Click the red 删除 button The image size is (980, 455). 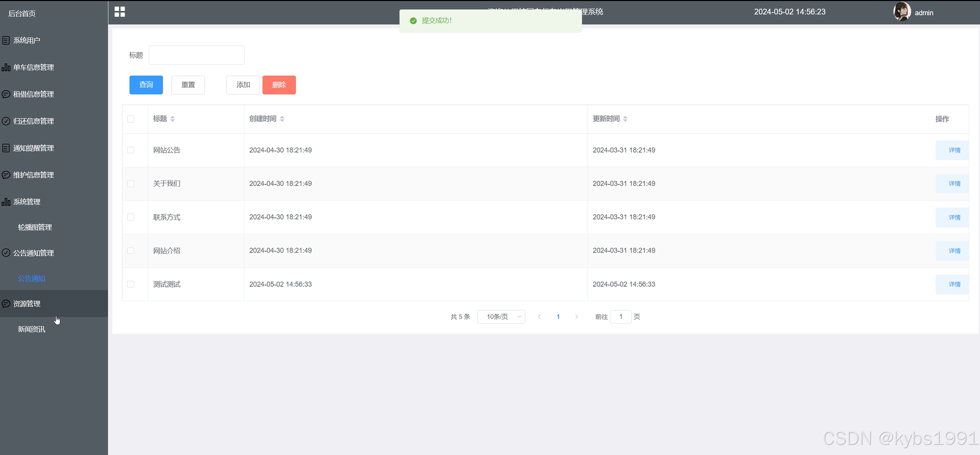click(x=279, y=85)
